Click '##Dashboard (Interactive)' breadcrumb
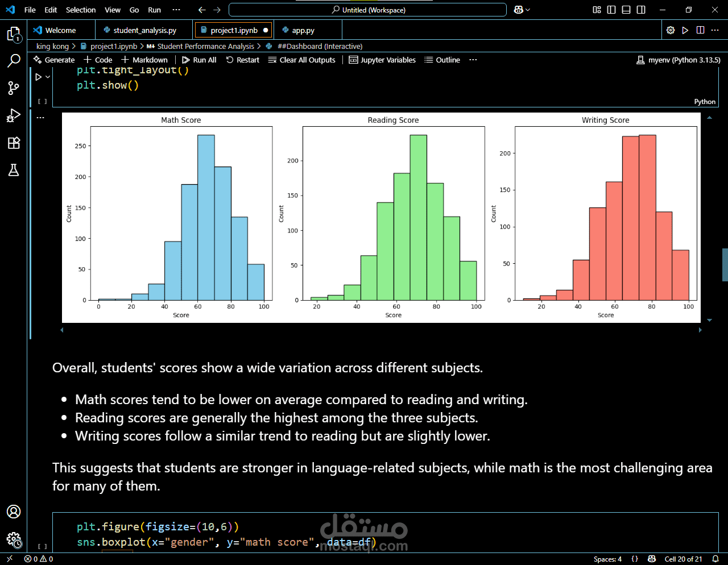This screenshot has height=565, width=728. (320, 46)
